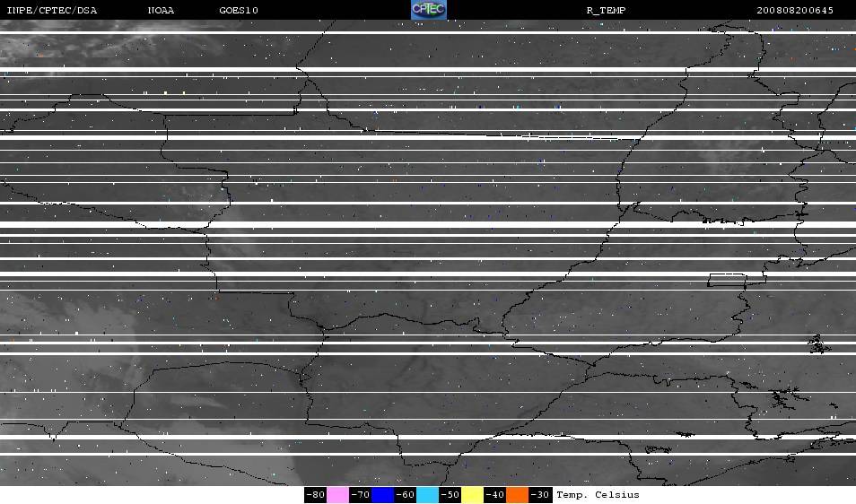Screen dimensions: 856x504
Task: Click the -50 legend value
Action: 450,495
